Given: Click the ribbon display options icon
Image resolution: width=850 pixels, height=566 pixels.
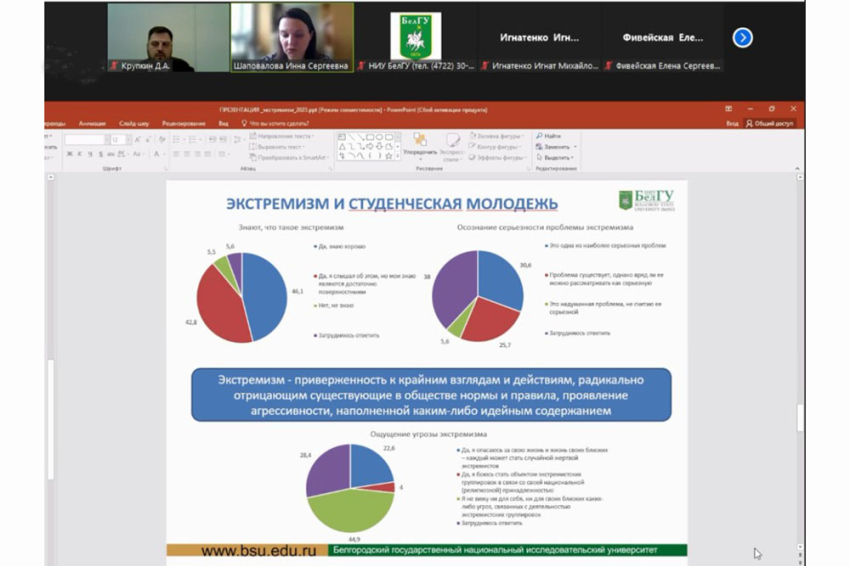Looking at the screenshot, I should click(728, 108).
